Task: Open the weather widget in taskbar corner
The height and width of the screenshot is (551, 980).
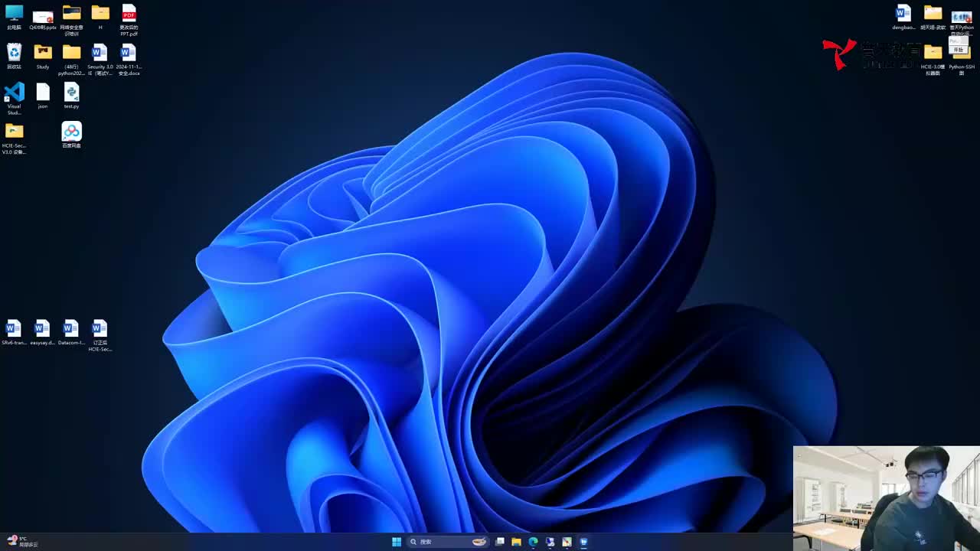Action: click(x=21, y=542)
